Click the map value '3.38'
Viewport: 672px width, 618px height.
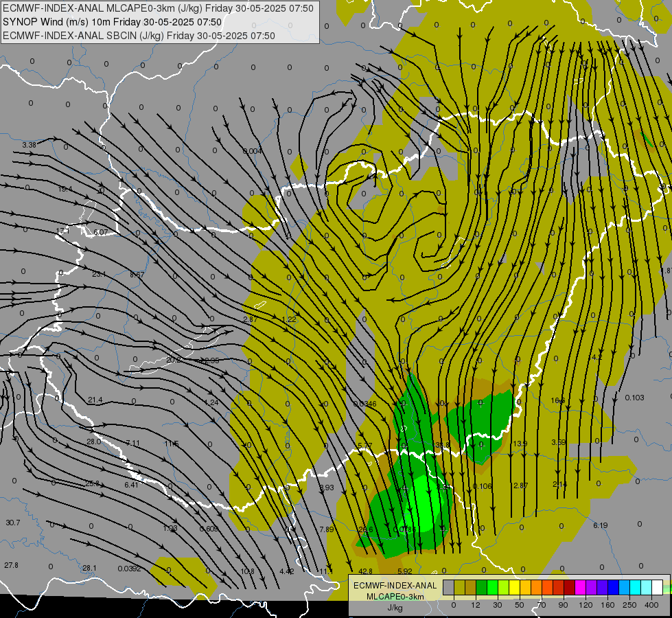tap(29, 145)
